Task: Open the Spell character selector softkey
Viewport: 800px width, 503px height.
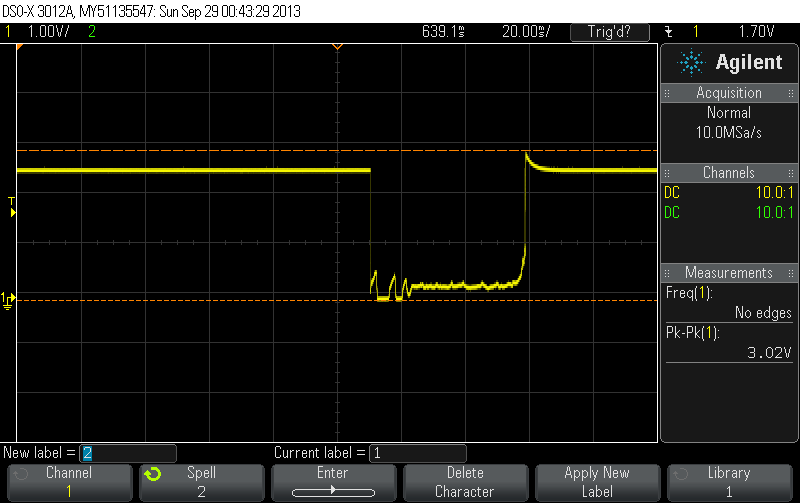Action: [200, 482]
